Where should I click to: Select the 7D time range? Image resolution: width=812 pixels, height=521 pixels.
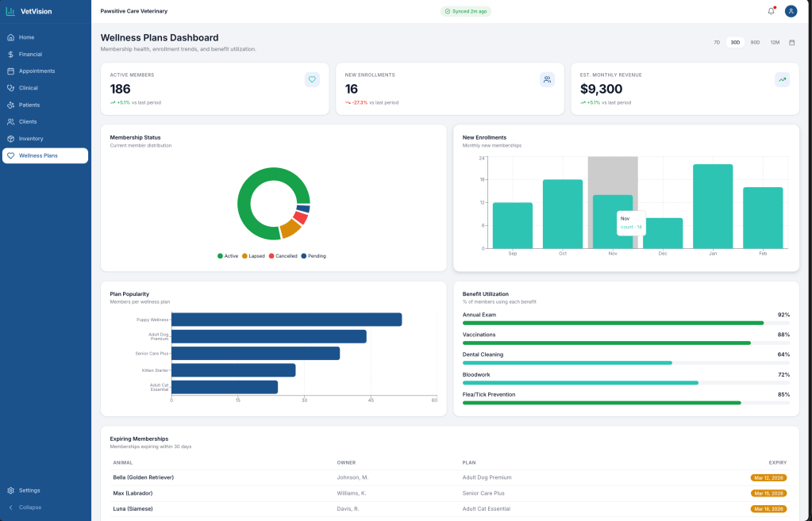click(717, 43)
